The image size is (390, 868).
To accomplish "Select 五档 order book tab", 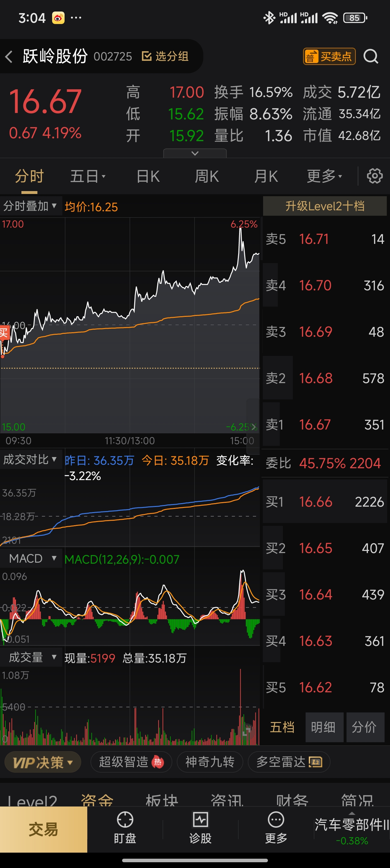I will [x=282, y=727].
